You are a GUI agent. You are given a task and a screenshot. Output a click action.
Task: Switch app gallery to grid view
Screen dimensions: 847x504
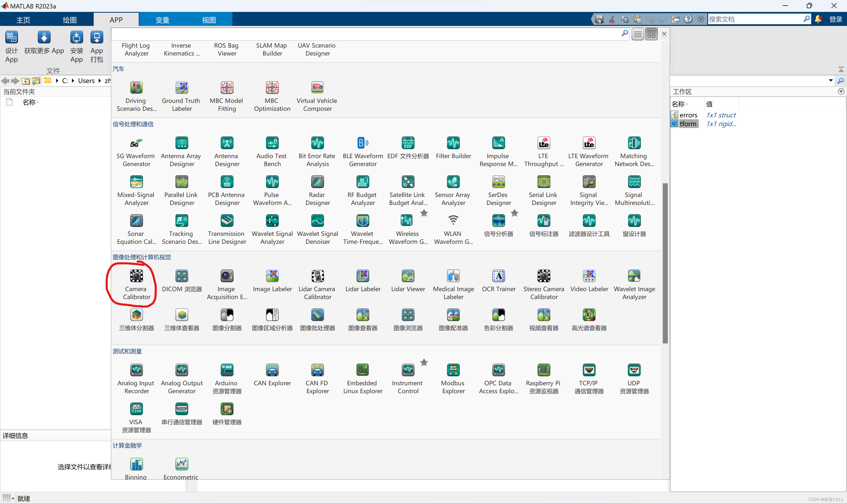click(x=651, y=34)
